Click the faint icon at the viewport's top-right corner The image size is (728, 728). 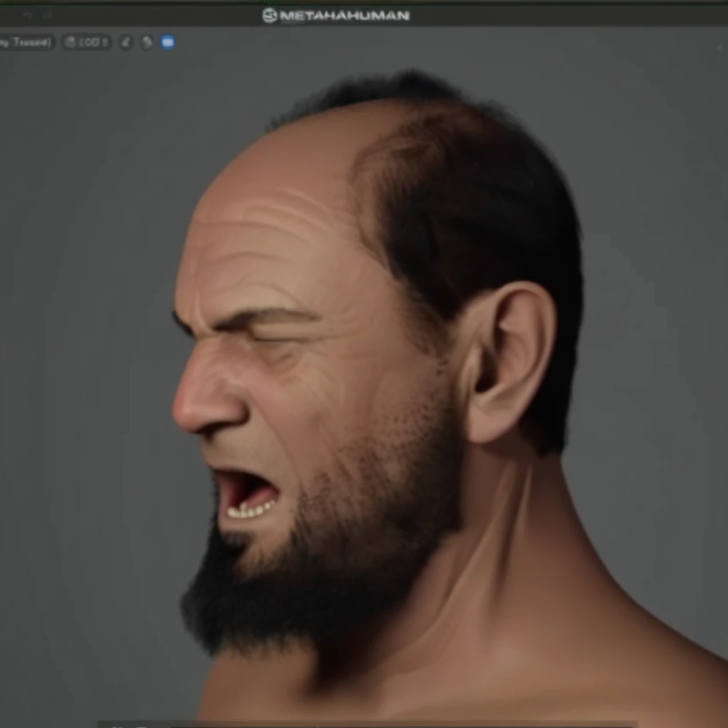720,48
